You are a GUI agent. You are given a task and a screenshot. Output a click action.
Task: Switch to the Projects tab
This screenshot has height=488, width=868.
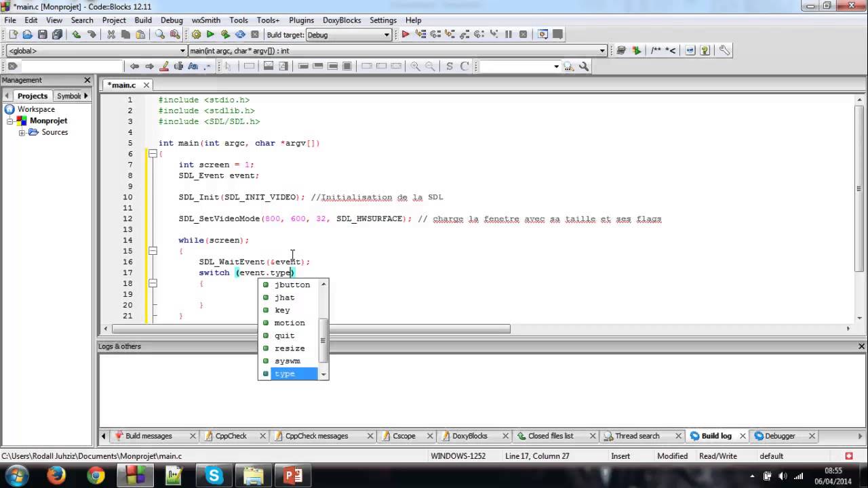point(32,96)
